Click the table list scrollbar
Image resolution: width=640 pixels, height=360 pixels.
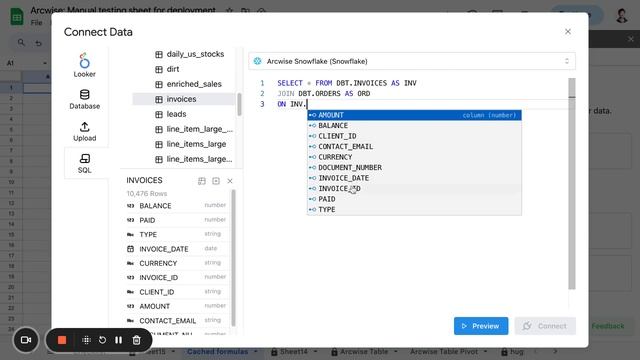coord(239,104)
